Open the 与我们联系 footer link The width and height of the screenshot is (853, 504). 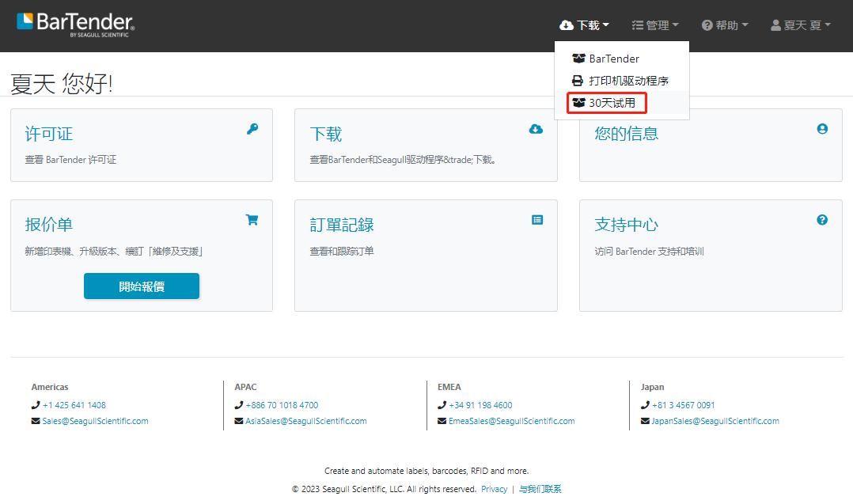coord(540,489)
